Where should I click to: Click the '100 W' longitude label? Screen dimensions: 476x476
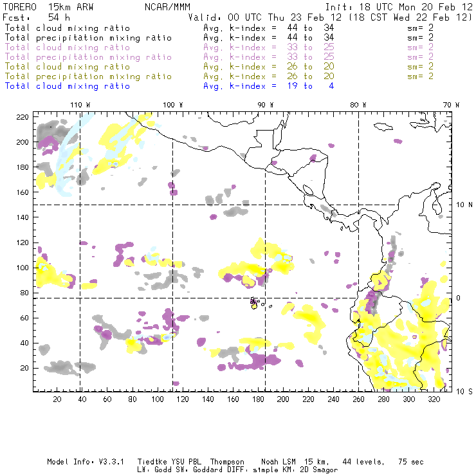coord(173,105)
